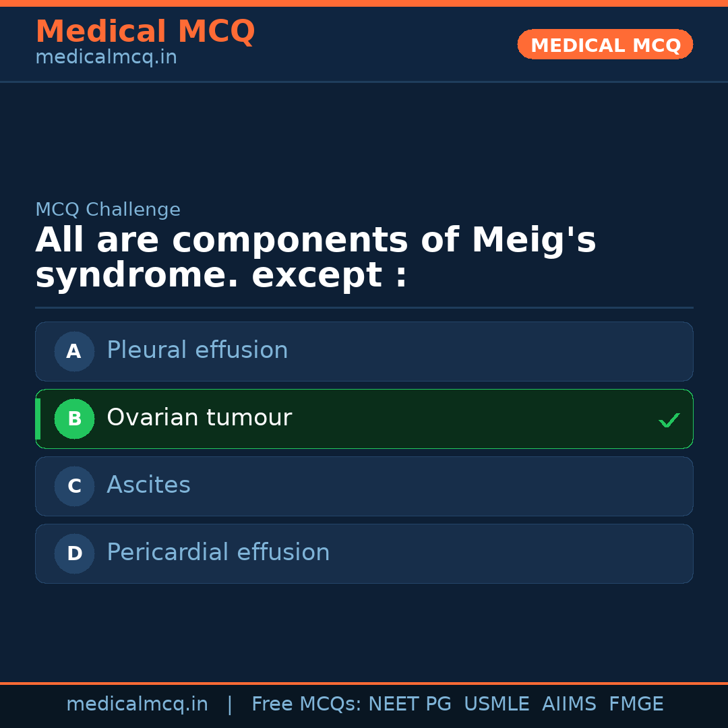The height and width of the screenshot is (728, 728).
Task: Click the letter A circle icon
Action: click(x=74, y=351)
